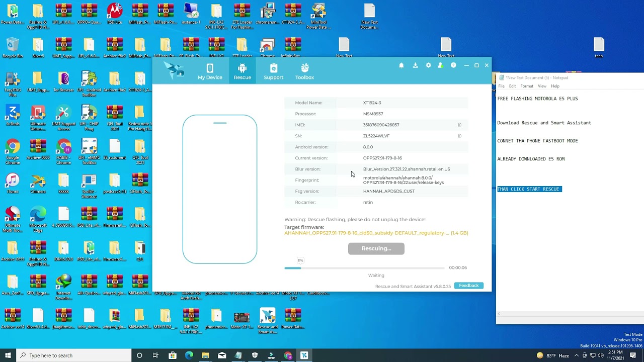The height and width of the screenshot is (362, 644).
Task: Select the 3uTools desktop shortcut
Action: click(x=13, y=116)
